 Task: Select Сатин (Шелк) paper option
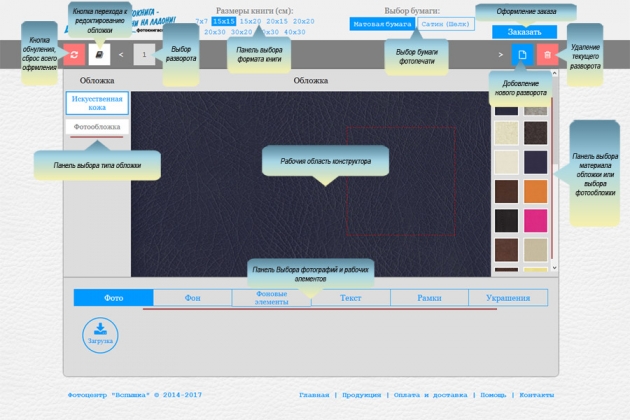pos(446,24)
